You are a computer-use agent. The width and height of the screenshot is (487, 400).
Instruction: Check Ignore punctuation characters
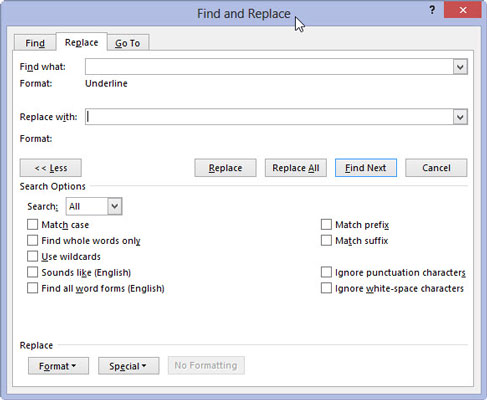pos(326,272)
